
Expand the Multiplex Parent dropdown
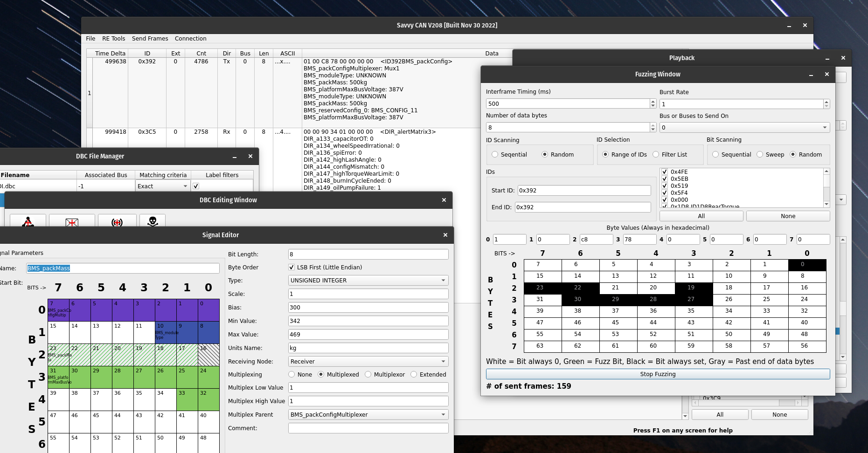coord(368,415)
